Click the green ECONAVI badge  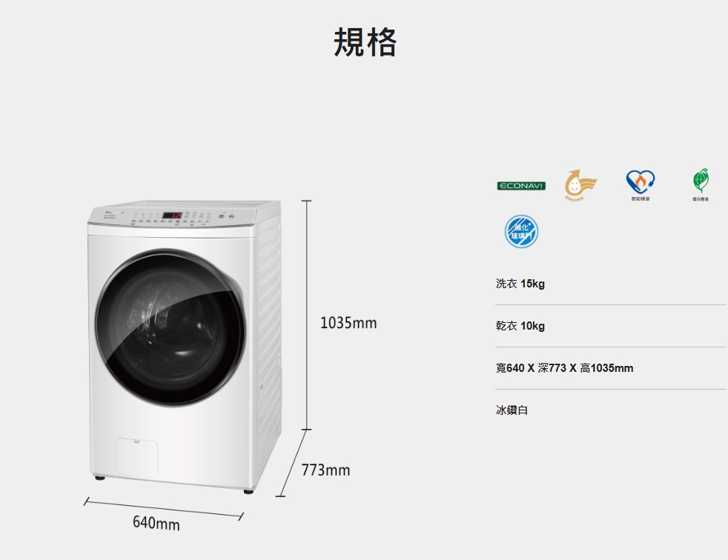(521, 186)
